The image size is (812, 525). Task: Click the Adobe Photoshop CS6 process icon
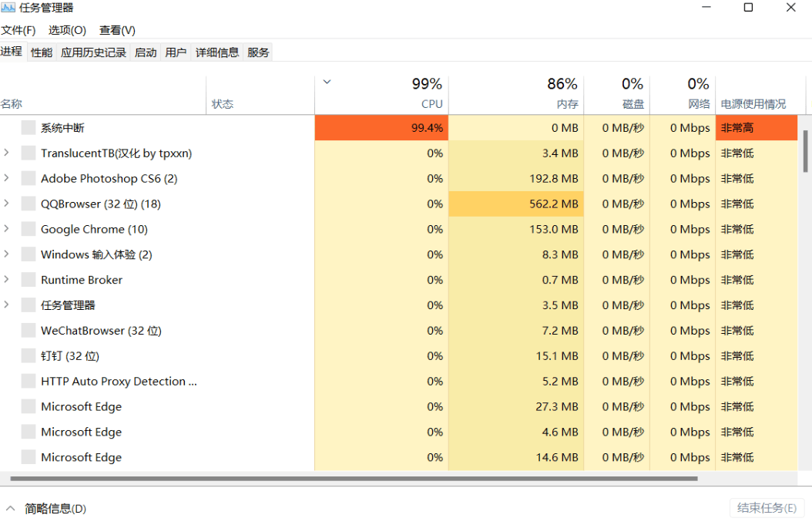coord(29,178)
